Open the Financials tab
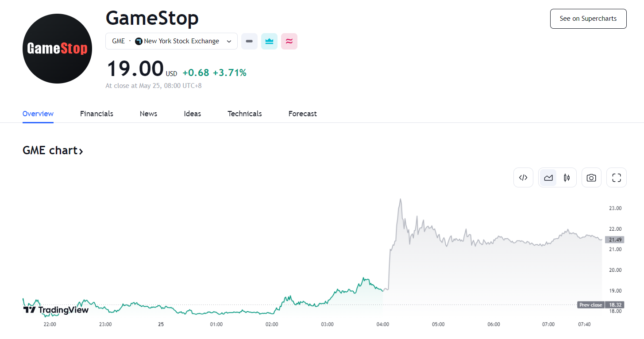The image size is (644, 339). (96, 114)
